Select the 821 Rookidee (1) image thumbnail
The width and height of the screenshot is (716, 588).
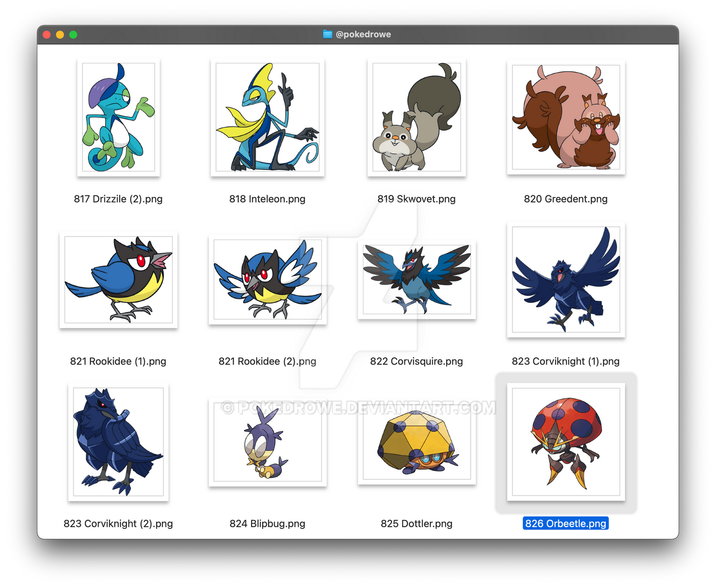[118, 279]
